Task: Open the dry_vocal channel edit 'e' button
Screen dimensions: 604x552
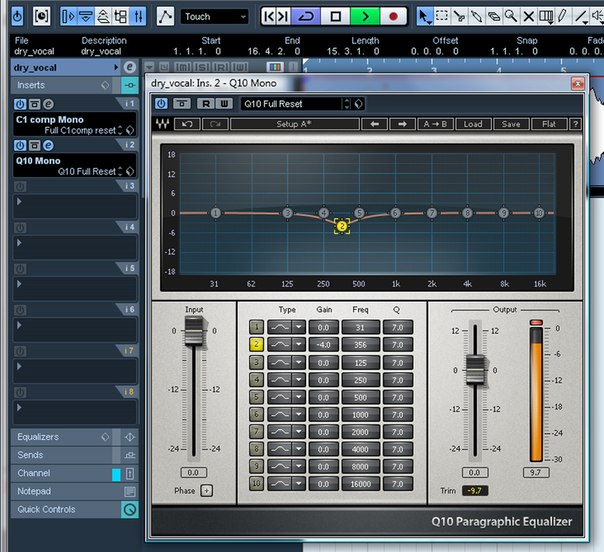Action: point(130,67)
